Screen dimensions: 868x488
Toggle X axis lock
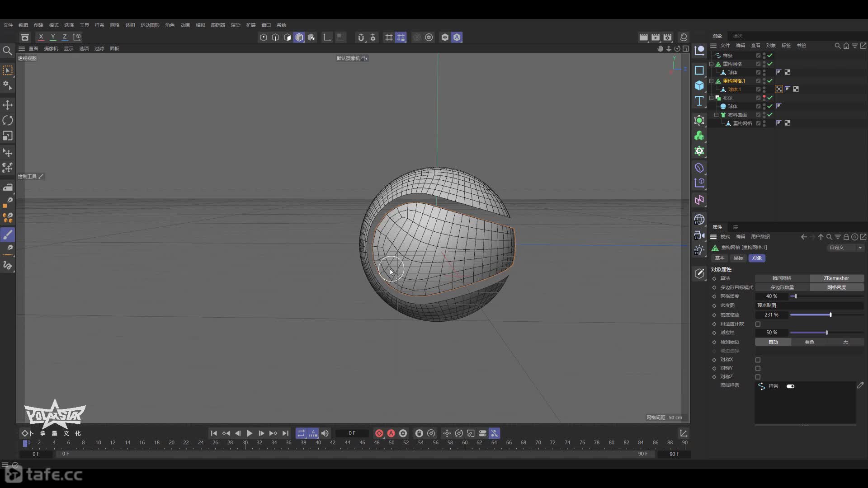[x=41, y=37]
